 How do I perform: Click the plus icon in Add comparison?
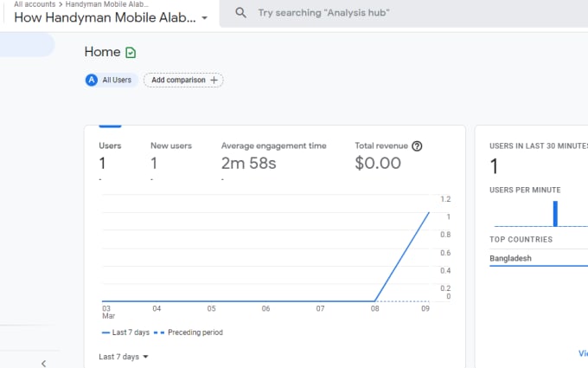coord(214,80)
